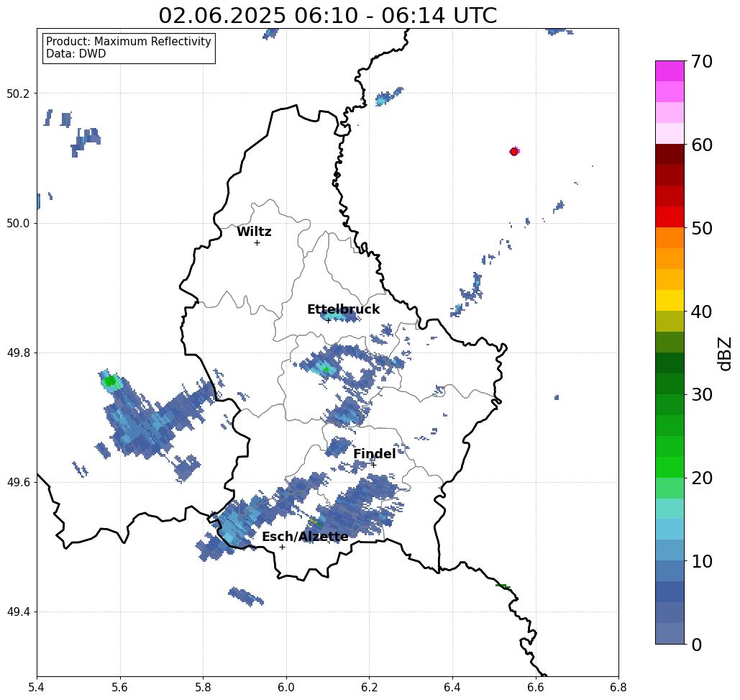Click the Findel city label

[374, 454]
